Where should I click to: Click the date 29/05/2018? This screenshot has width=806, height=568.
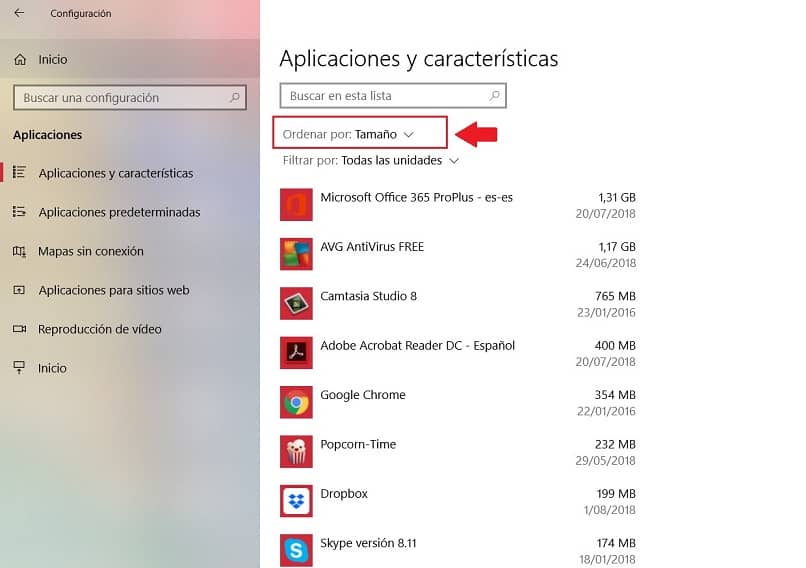(606, 461)
